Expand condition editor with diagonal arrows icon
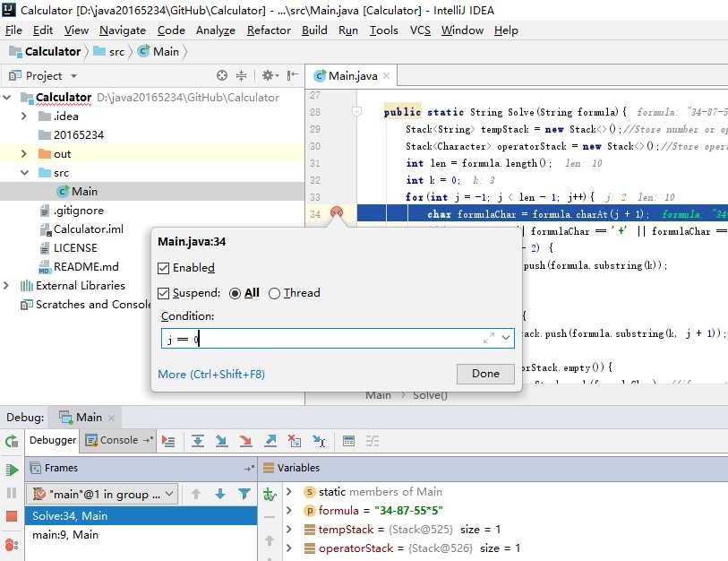This screenshot has width=728, height=561. coord(489,339)
